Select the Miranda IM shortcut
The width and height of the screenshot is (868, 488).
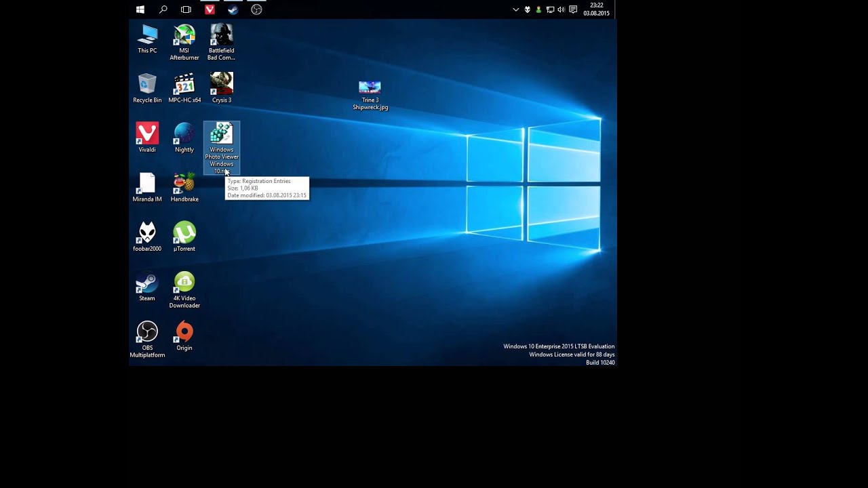tap(147, 188)
